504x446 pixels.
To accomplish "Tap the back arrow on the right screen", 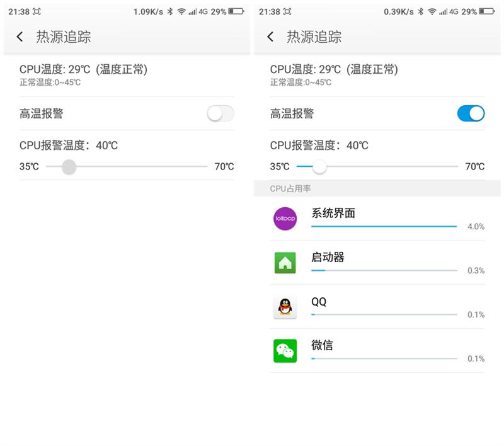I will 270,37.
